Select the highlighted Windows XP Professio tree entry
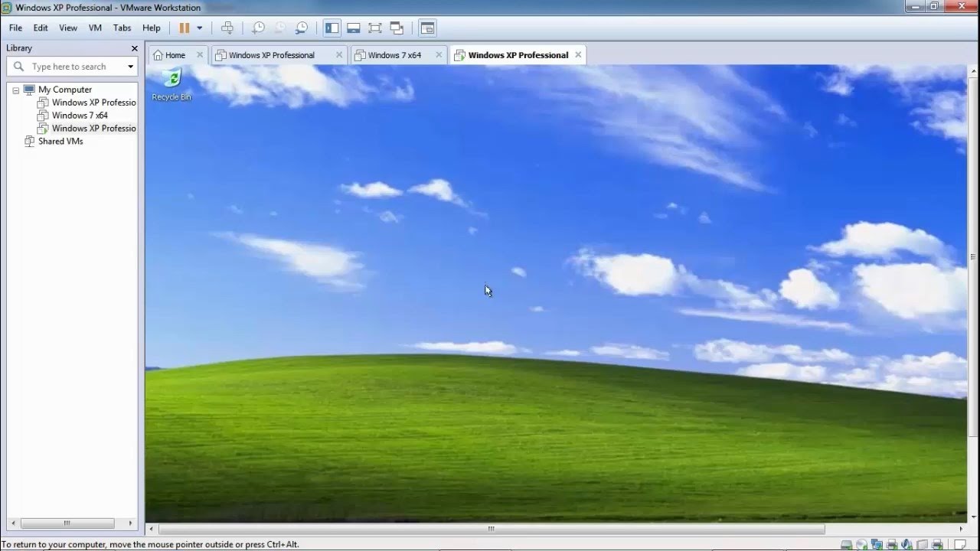Viewport: 980px width, 551px height. (x=87, y=129)
